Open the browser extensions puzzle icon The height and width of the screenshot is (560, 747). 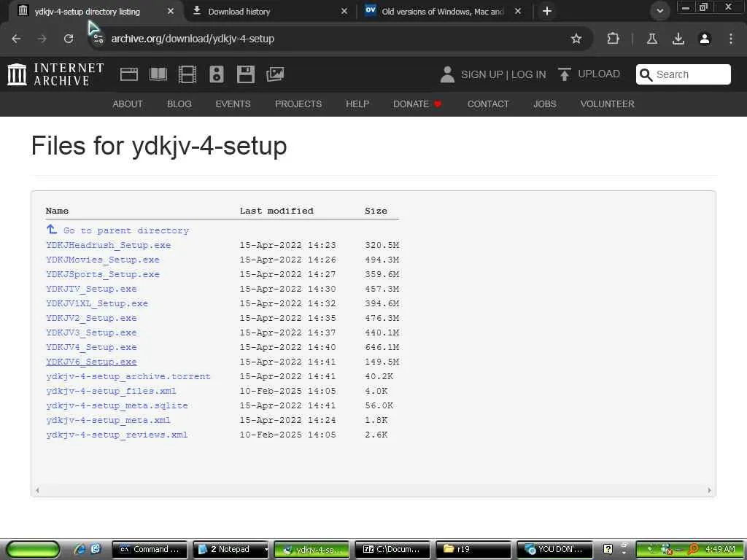[x=613, y=39]
